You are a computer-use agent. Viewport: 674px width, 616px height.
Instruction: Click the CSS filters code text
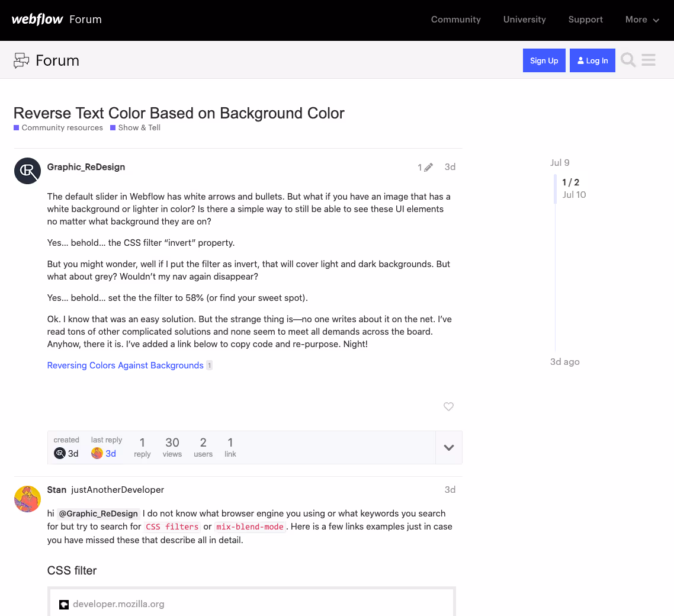point(172,527)
